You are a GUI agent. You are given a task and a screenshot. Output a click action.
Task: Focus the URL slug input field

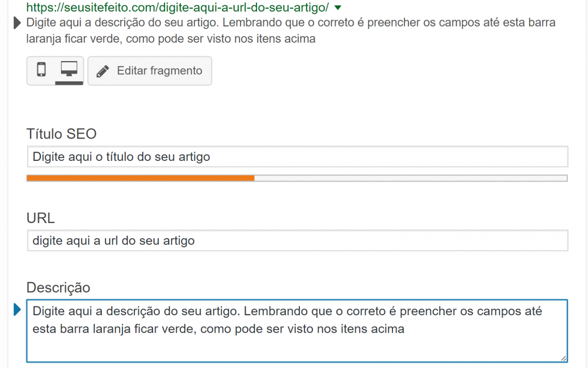click(x=297, y=240)
